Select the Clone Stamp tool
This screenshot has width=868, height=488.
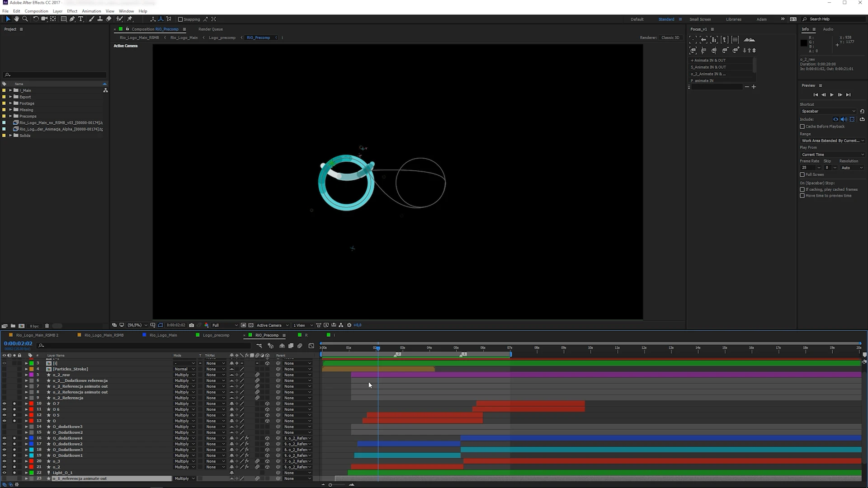coord(100,19)
